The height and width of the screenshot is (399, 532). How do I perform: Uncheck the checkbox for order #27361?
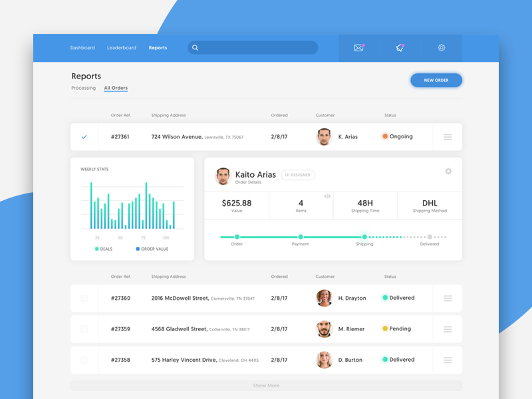click(84, 137)
